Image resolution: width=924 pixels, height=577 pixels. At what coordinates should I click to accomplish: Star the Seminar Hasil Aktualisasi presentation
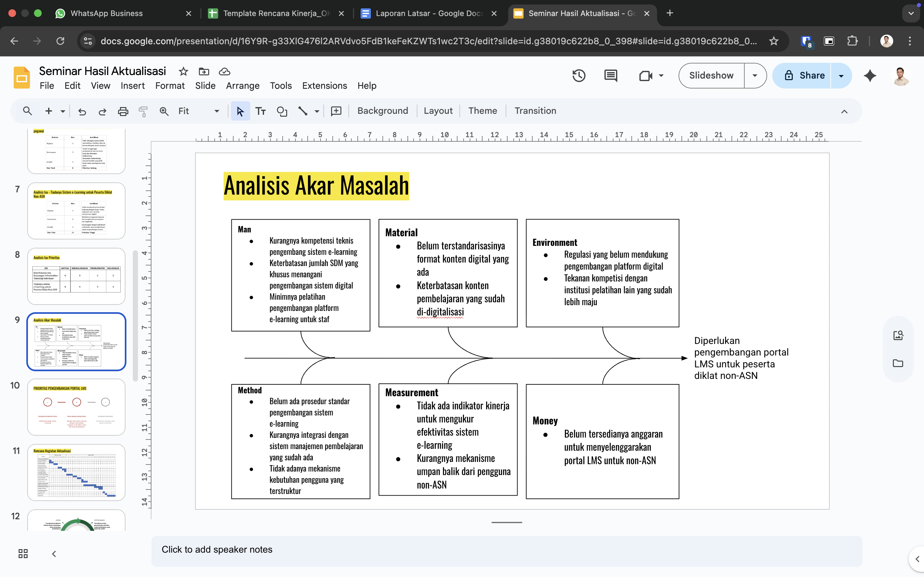[x=183, y=71]
